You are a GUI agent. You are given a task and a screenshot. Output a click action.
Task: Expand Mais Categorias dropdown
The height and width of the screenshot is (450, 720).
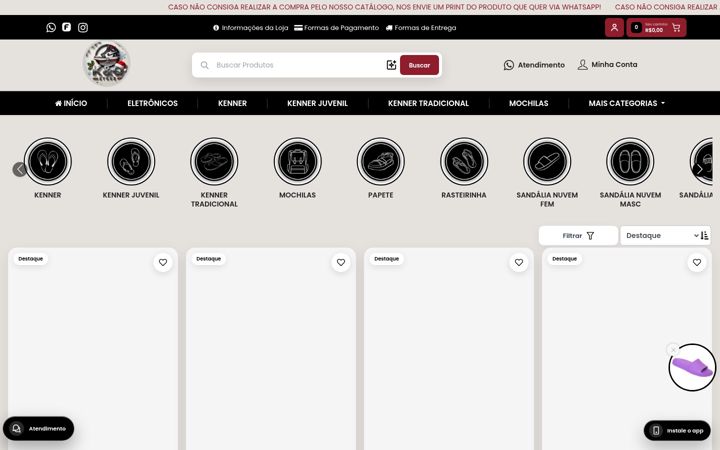click(x=626, y=103)
